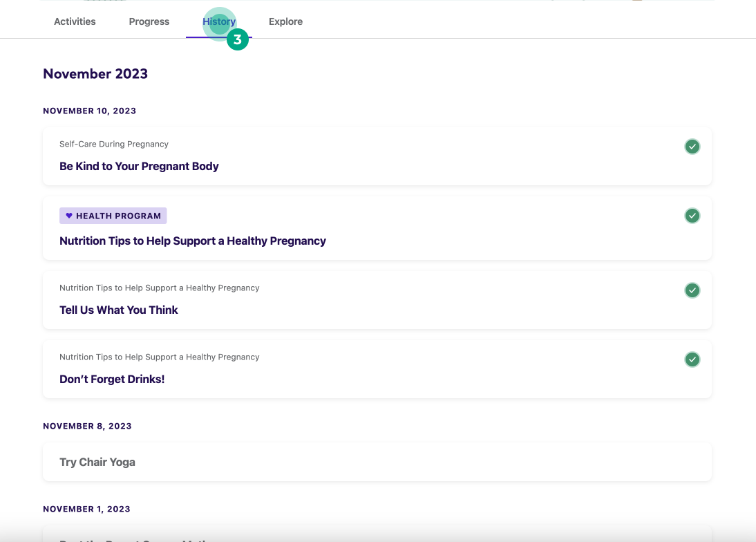
Task: Click the HEALTH PROGRAM purple label
Action: click(113, 215)
